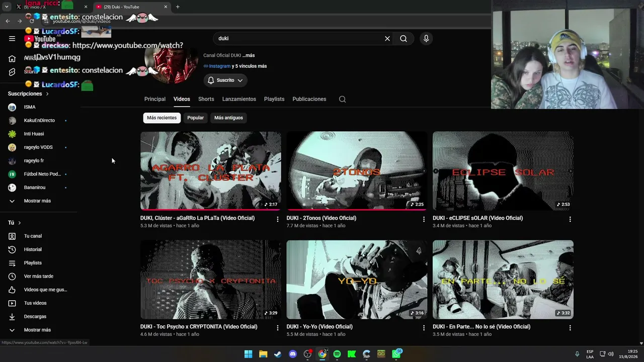Screen dimensions: 644x362
Task: Open the Windows Start menu
Action: [x=248, y=354]
